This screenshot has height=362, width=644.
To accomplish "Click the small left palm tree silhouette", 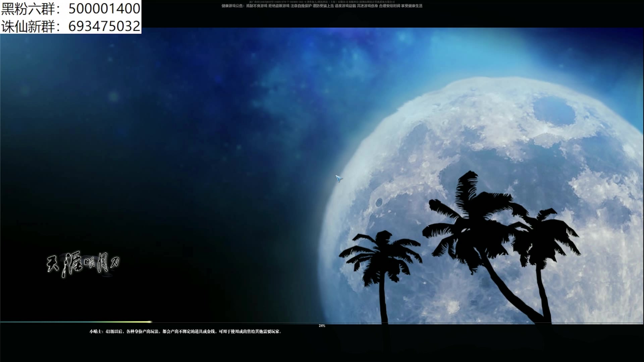I will click(381, 258).
